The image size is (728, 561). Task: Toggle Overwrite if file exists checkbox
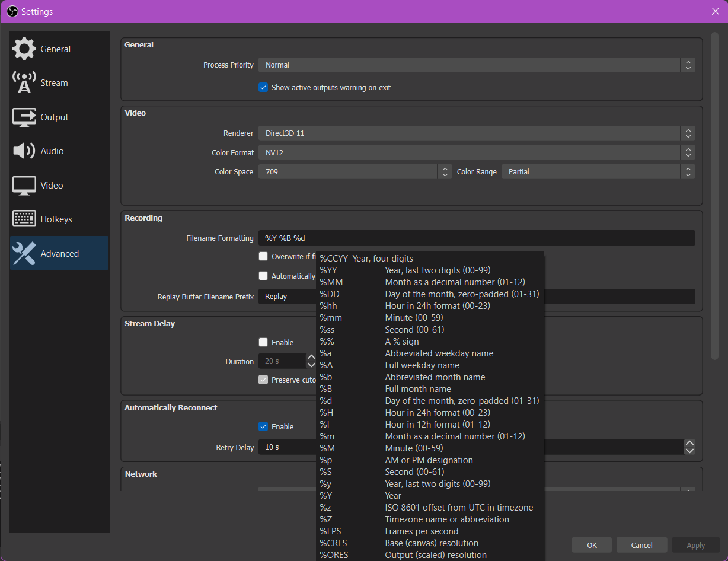point(263,256)
